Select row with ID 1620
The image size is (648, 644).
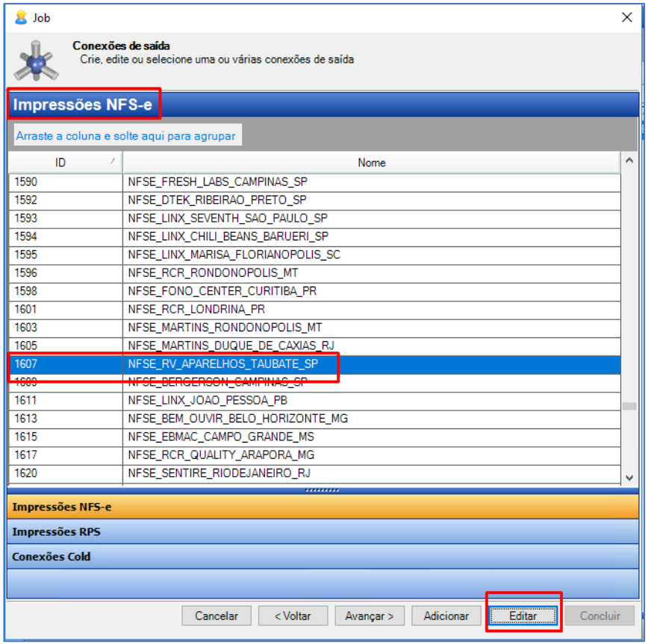(x=65, y=473)
